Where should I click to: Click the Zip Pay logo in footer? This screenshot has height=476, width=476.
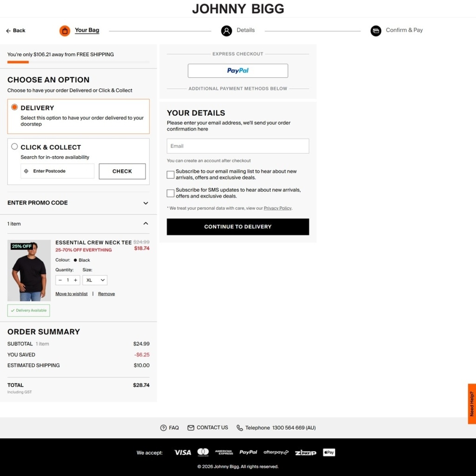pos(306,453)
